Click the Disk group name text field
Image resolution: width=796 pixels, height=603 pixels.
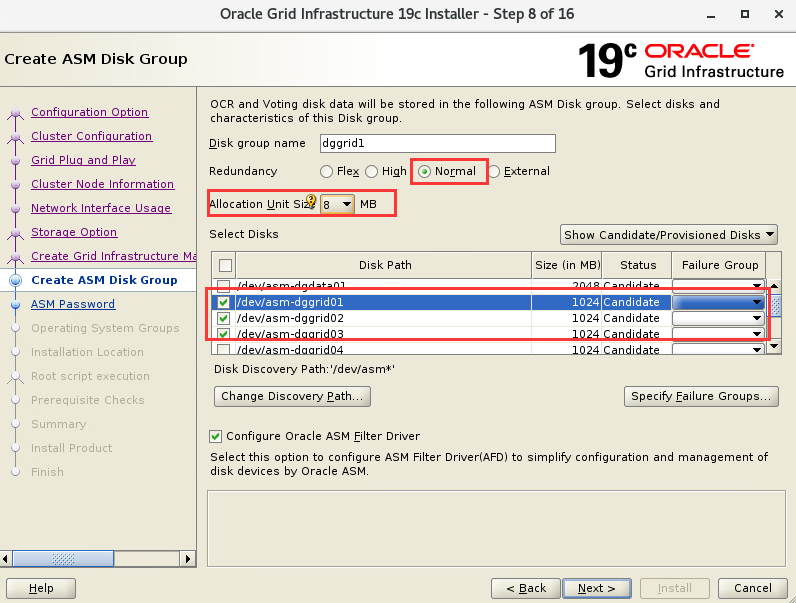point(437,143)
